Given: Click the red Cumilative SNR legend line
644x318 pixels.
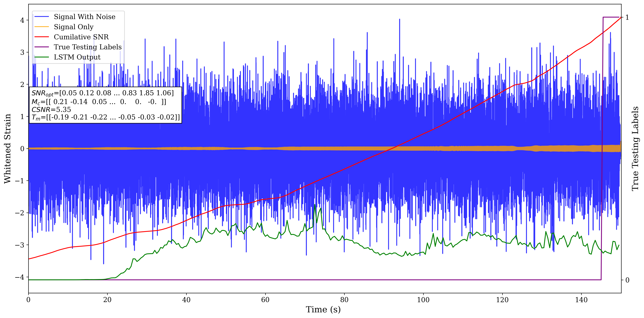Looking at the screenshot, I should coord(42,37).
